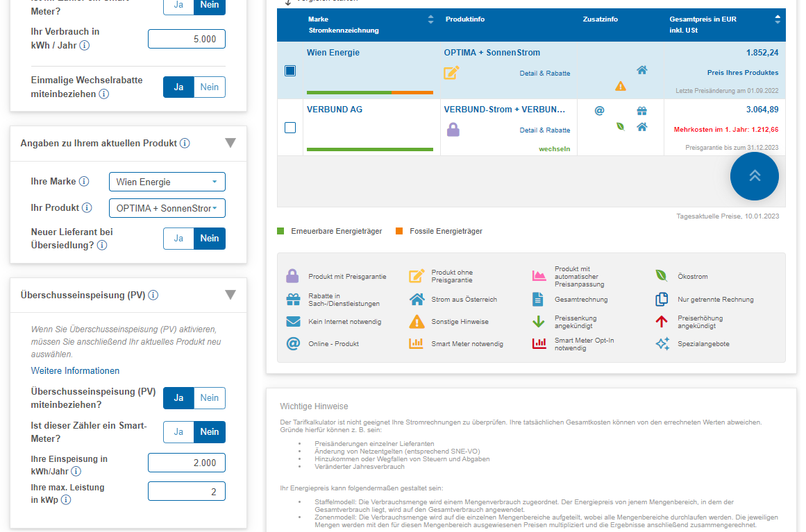Click legend icon for Smart Meter notwendig

tap(416, 343)
